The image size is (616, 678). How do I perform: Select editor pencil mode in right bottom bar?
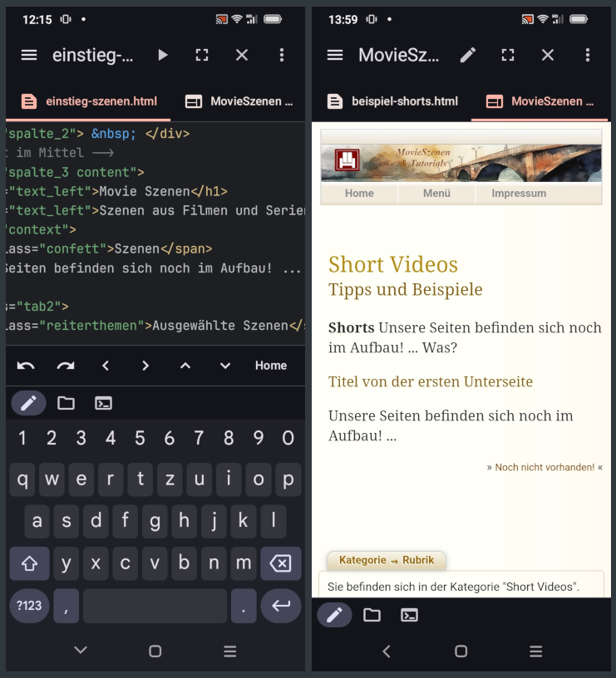coord(334,615)
